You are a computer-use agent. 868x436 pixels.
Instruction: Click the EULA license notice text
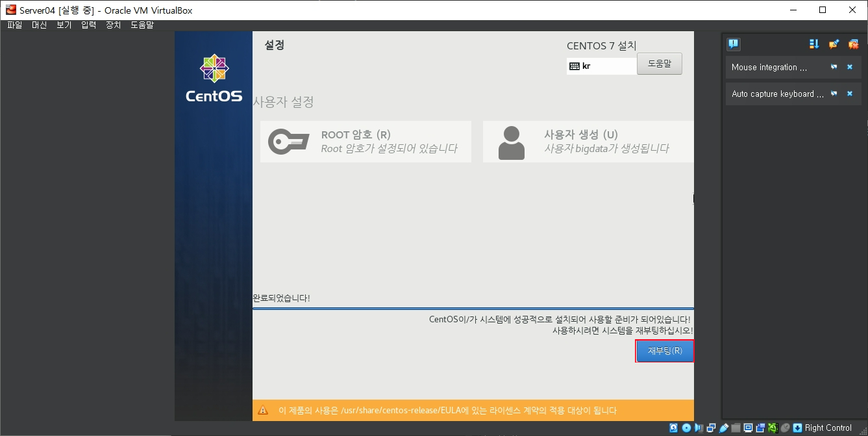[447, 410]
